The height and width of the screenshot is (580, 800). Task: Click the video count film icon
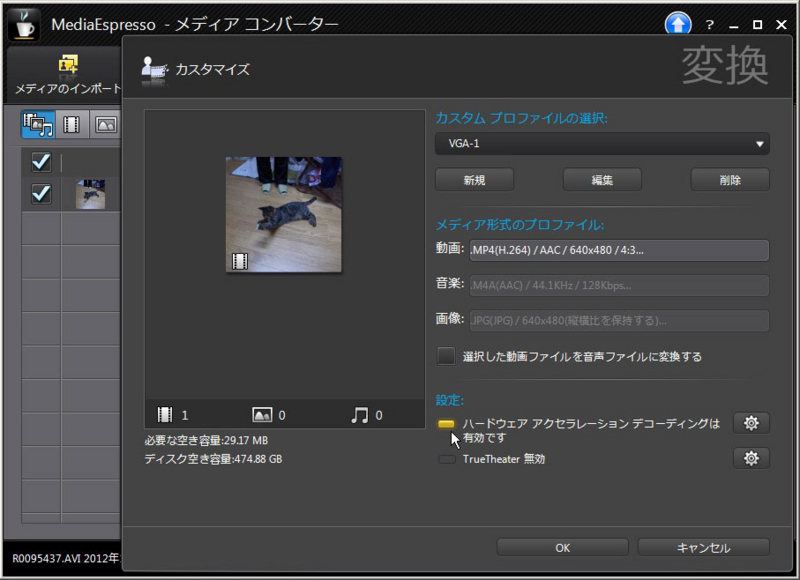(165, 414)
